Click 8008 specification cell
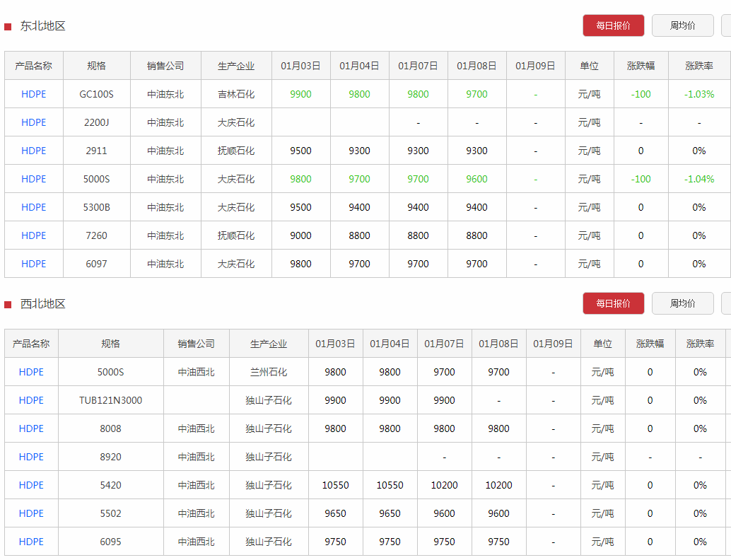Screen dimensions: 731x560 pyautogui.click(x=110, y=428)
